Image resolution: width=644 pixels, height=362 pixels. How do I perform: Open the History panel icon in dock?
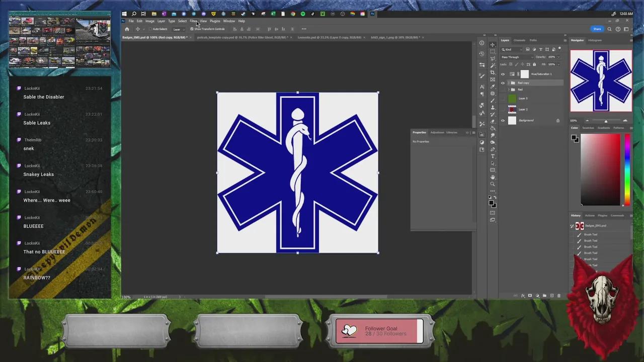[481, 54]
